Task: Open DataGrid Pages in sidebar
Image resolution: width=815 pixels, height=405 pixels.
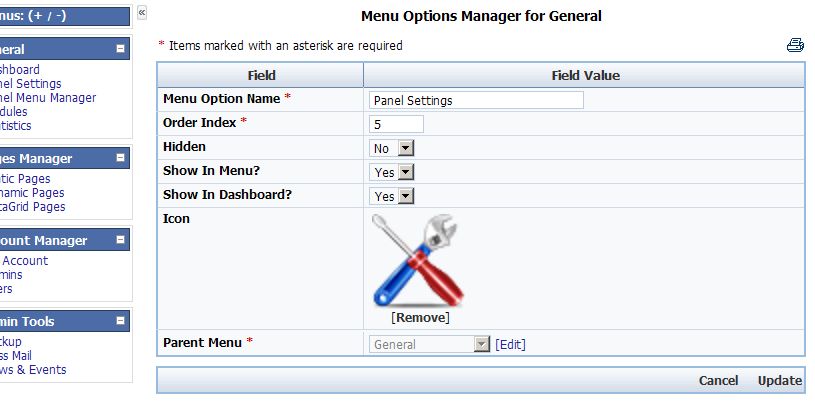Action: 33,207
